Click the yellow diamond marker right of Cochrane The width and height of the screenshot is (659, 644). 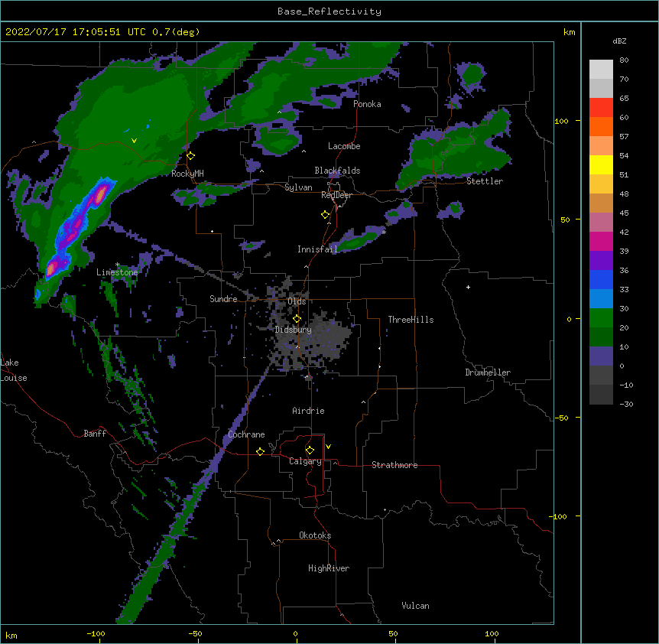[260, 451]
